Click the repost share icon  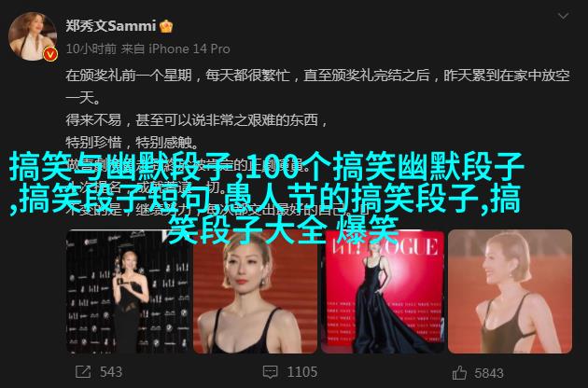(x=83, y=372)
